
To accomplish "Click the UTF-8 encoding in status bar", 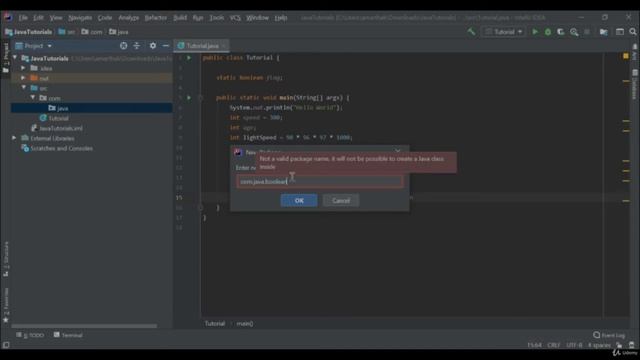I will pos(574,345).
